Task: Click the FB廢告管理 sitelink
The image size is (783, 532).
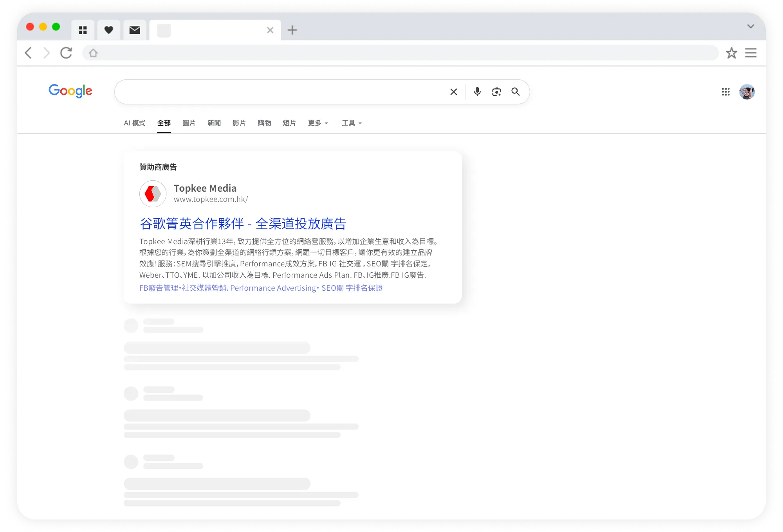Action: [x=159, y=288]
